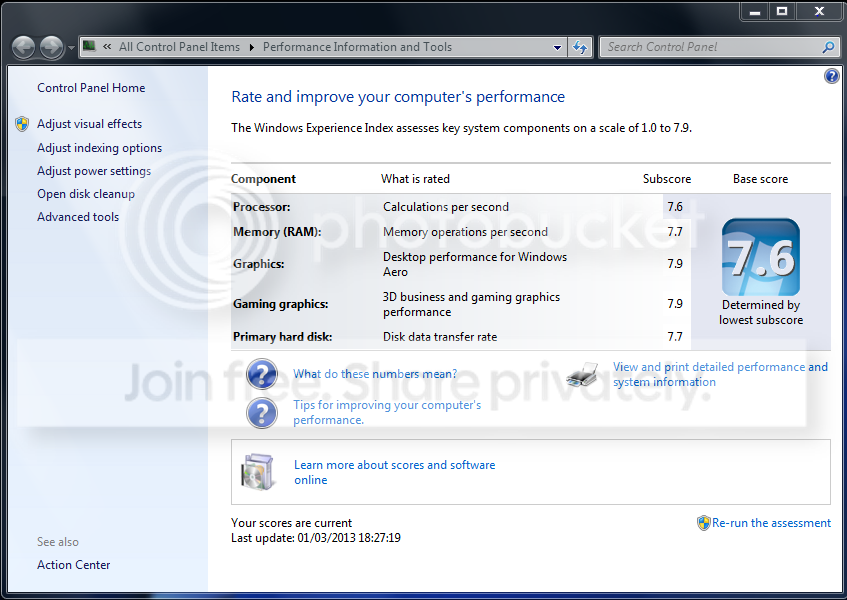
Task: Click the search magnifier icon
Action: coord(828,48)
